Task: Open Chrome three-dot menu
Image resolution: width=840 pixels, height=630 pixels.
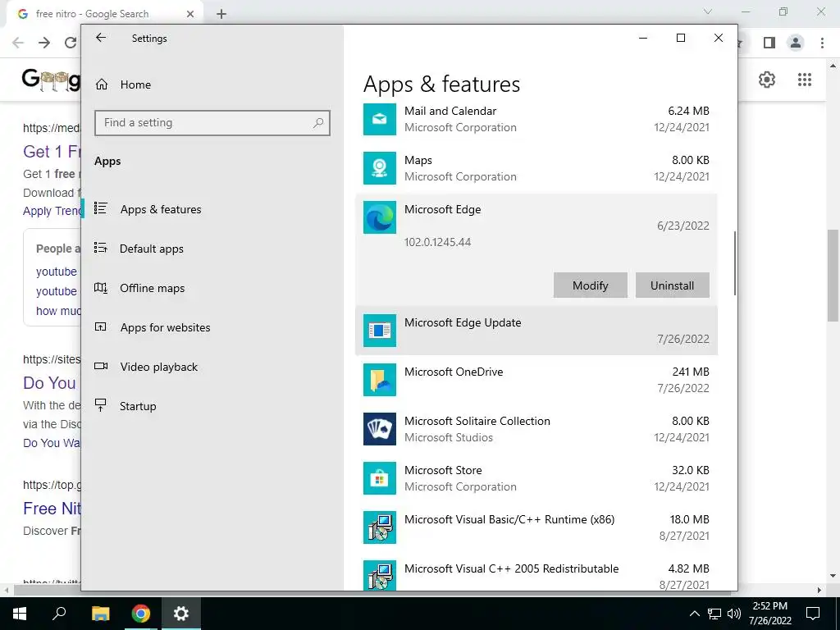Action: (x=822, y=43)
